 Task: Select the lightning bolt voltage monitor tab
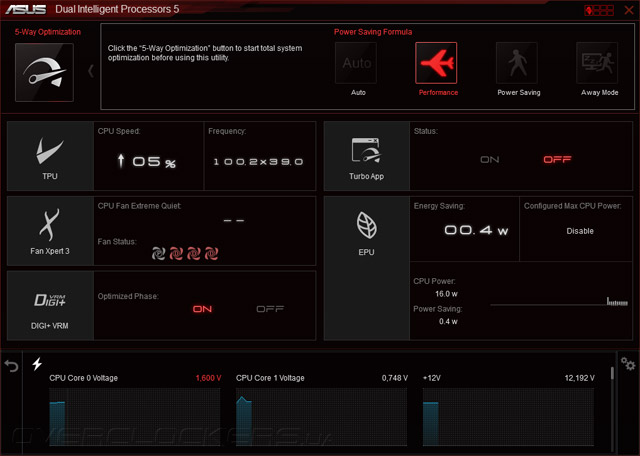coord(37,363)
